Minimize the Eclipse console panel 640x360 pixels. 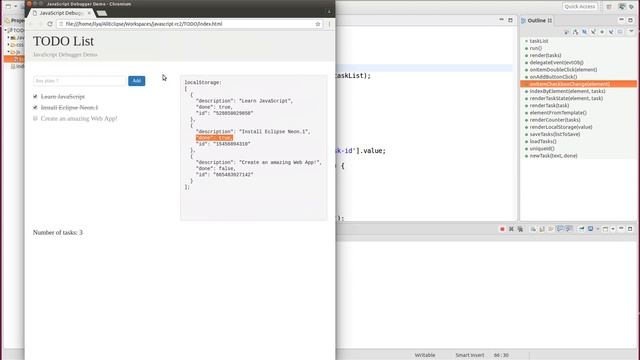click(x=622, y=229)
